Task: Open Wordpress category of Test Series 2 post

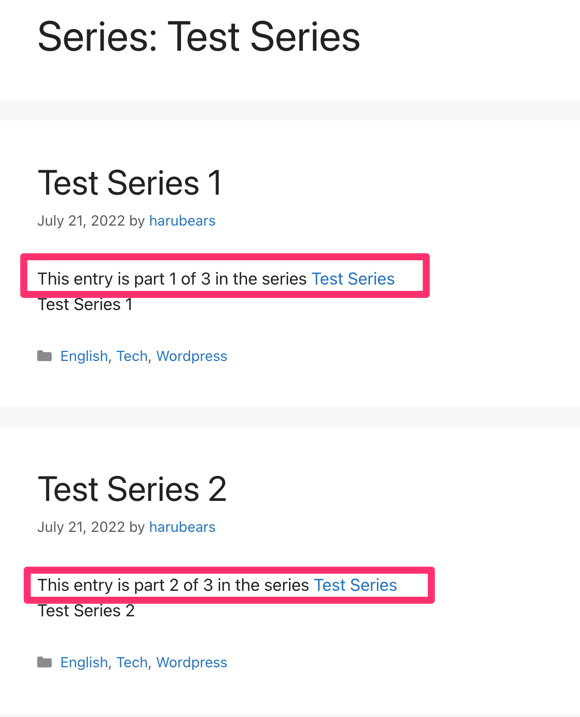Action: 192,663
